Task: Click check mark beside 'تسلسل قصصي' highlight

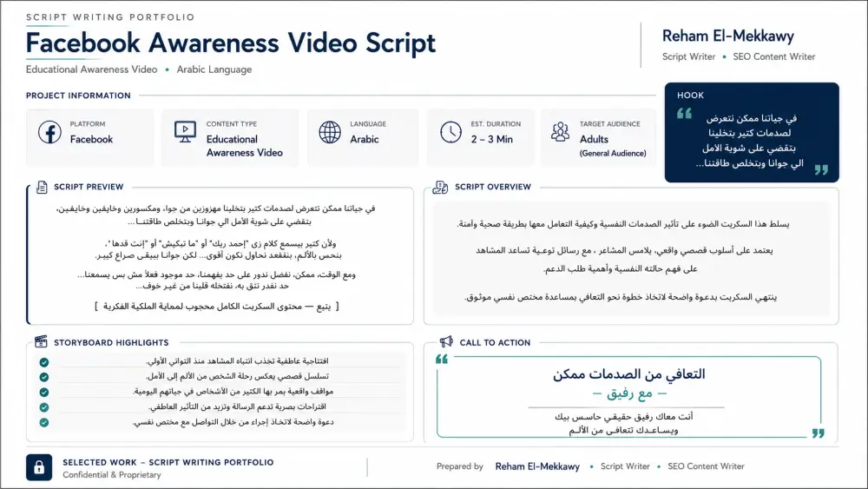Action: pyautogui.click(x=43, y=377)
